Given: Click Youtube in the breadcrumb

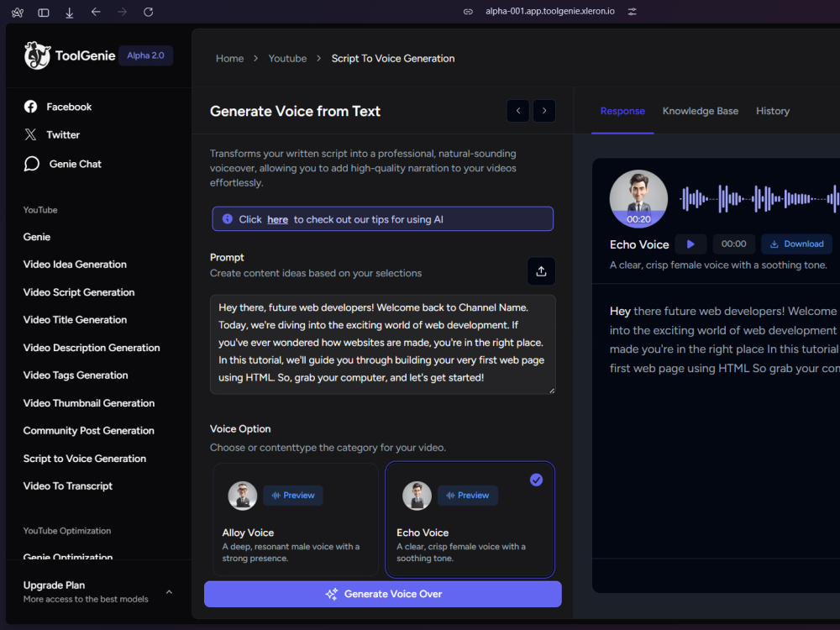Looking at the screenshot, I should point(287,59).
